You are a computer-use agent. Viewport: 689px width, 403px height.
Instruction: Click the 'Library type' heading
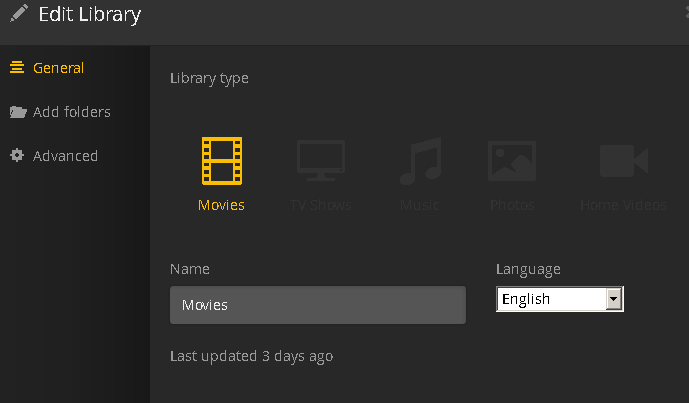(209, 78)
